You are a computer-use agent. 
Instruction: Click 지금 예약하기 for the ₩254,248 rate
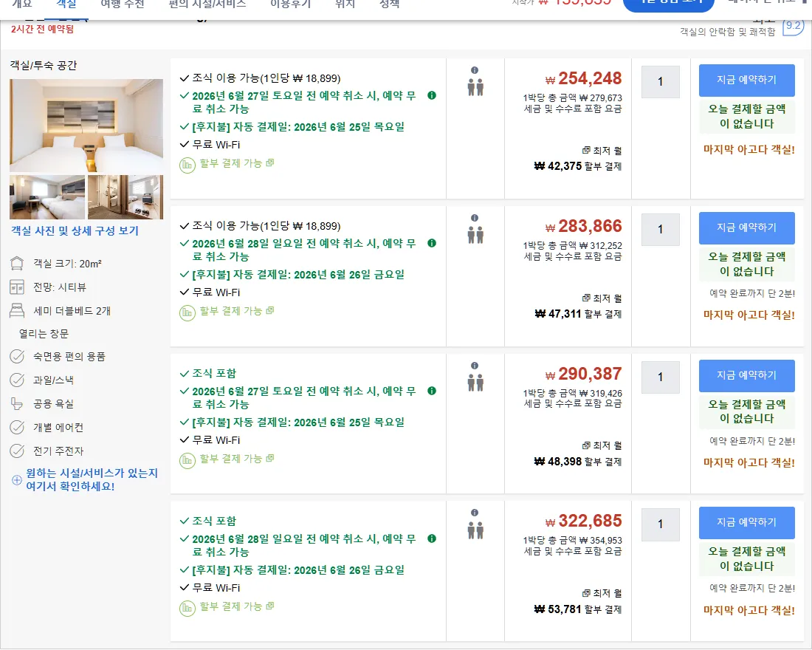point(747,81)
